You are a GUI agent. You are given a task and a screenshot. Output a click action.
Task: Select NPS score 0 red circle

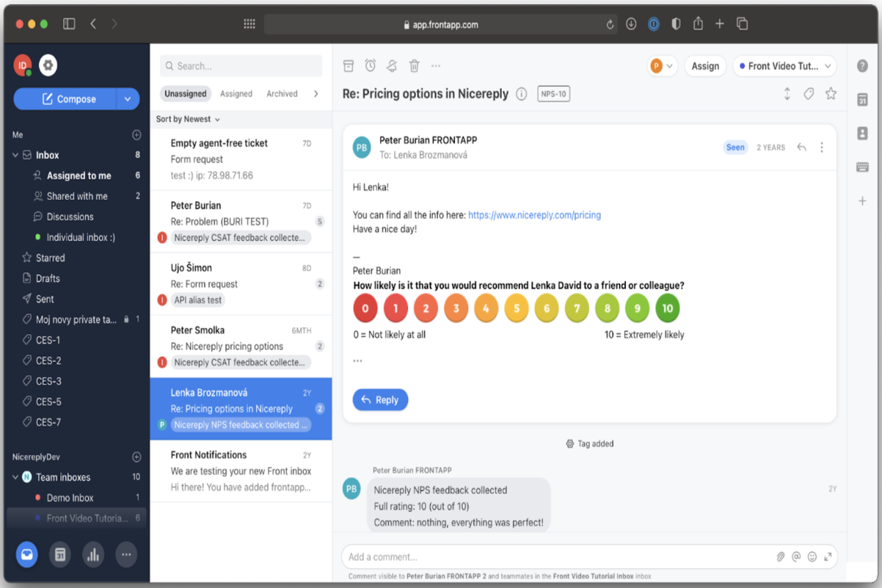(365, 308)
